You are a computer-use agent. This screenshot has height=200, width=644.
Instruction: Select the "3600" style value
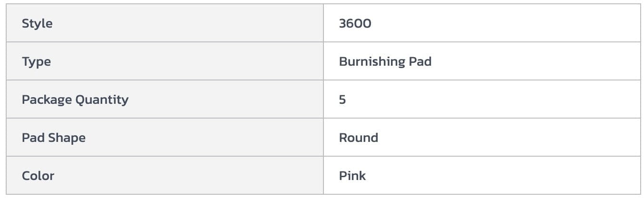[355, 23]
